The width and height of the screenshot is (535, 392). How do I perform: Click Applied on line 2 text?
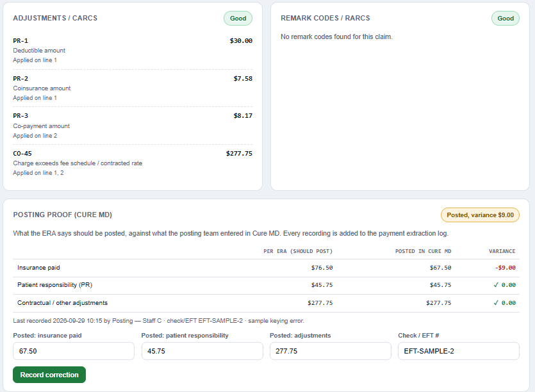35,135
